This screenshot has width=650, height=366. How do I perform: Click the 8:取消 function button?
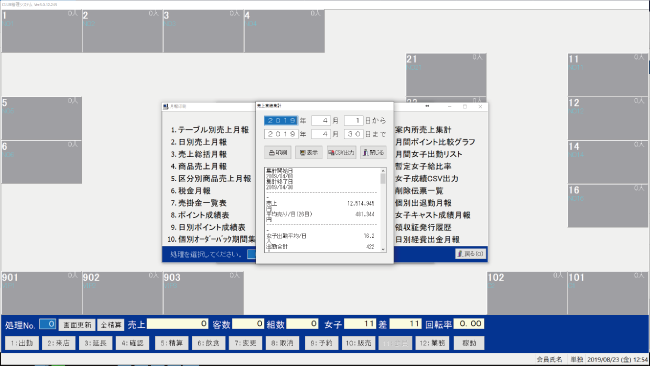(x=282, y=343)
